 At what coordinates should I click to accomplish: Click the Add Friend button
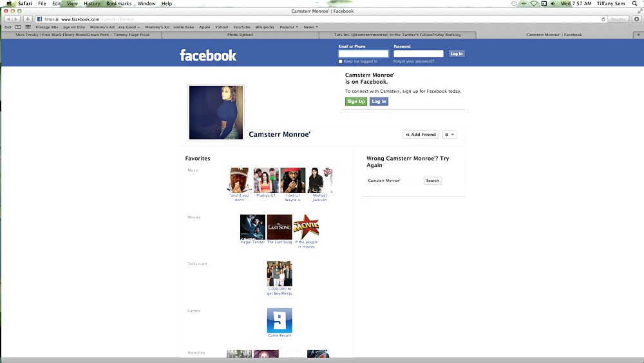coord(421,135)
